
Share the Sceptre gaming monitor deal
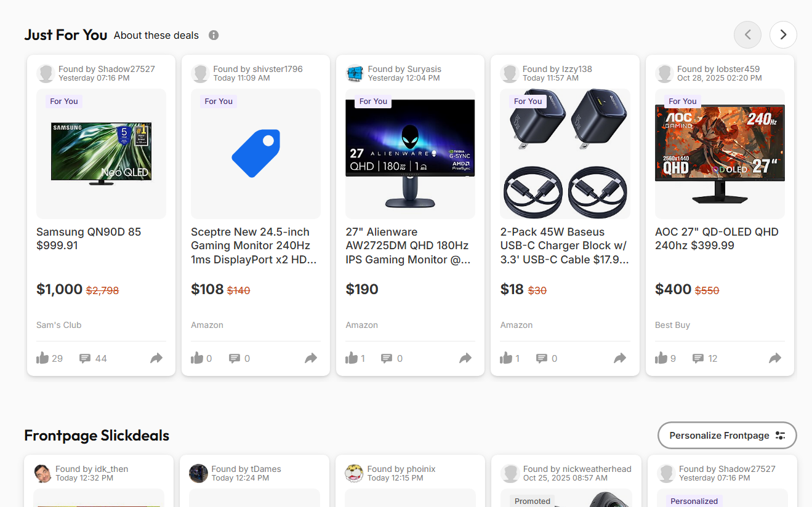(311, 358)
